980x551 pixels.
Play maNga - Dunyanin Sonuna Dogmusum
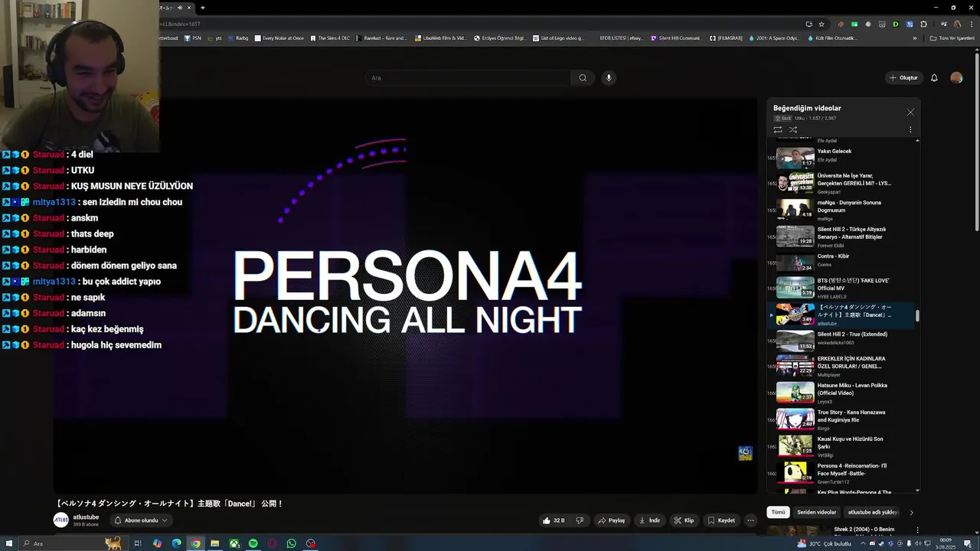click(x=842, y=210)
